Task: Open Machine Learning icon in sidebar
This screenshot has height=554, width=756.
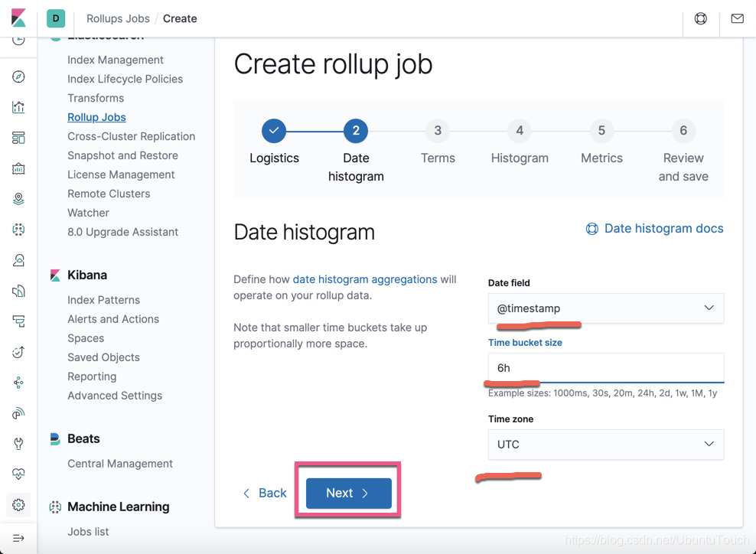Action: [x=18, y=230]
